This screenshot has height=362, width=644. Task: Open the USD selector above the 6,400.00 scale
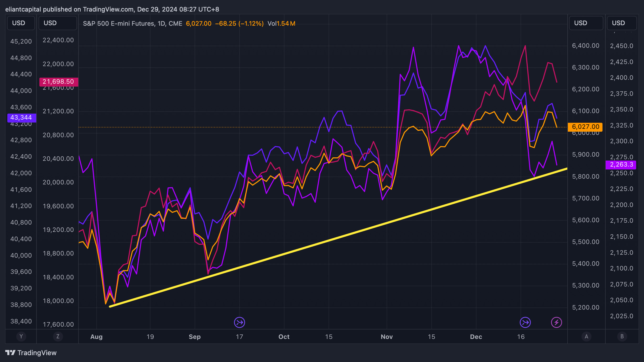(586, 23)
